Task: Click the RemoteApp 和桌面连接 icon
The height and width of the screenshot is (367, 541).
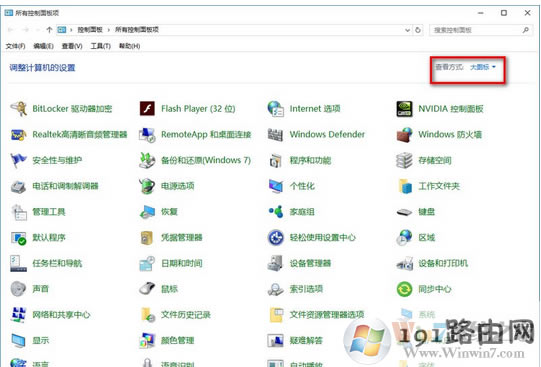Action: pyautogui.click(x=147, y=135)
